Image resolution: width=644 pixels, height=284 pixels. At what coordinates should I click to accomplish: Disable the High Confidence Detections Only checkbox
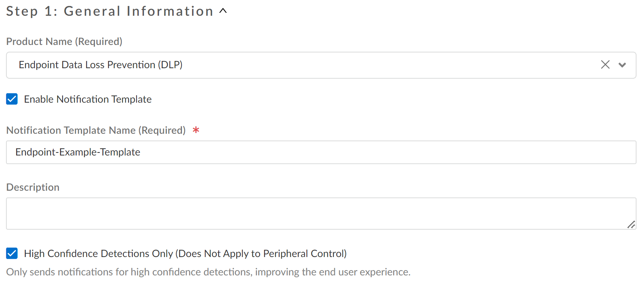(x=12, y=254)
